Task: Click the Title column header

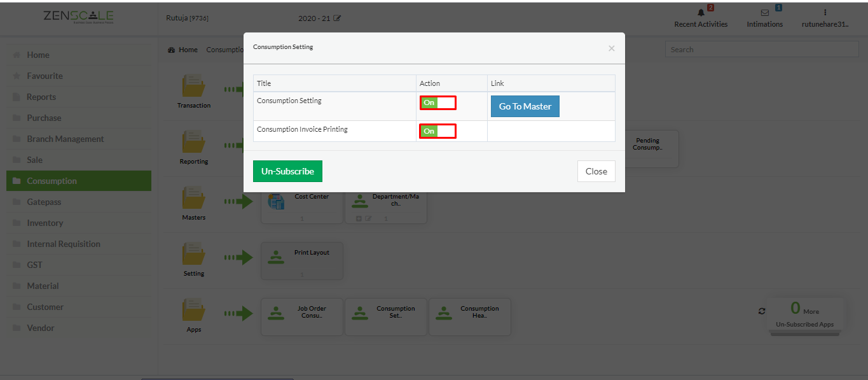Action: click(334, 83)
